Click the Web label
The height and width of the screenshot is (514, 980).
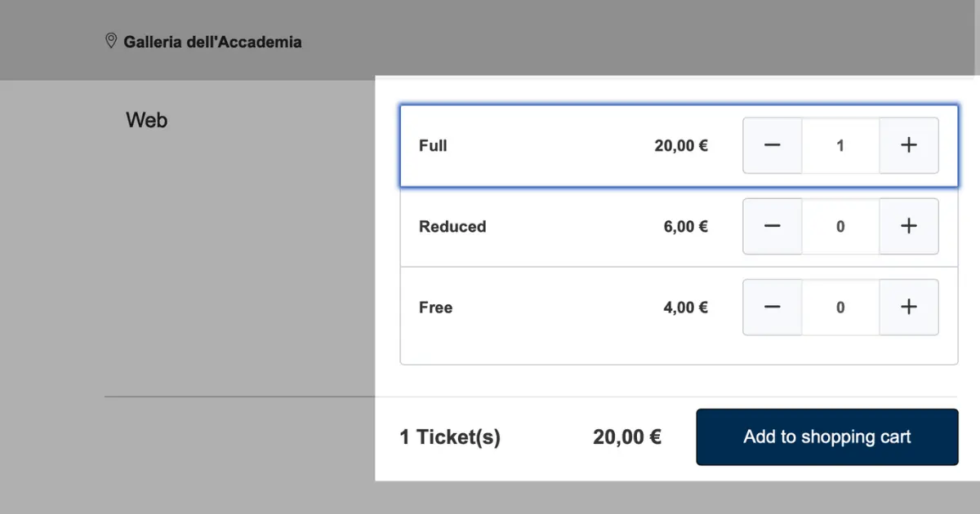click(147, 121)
